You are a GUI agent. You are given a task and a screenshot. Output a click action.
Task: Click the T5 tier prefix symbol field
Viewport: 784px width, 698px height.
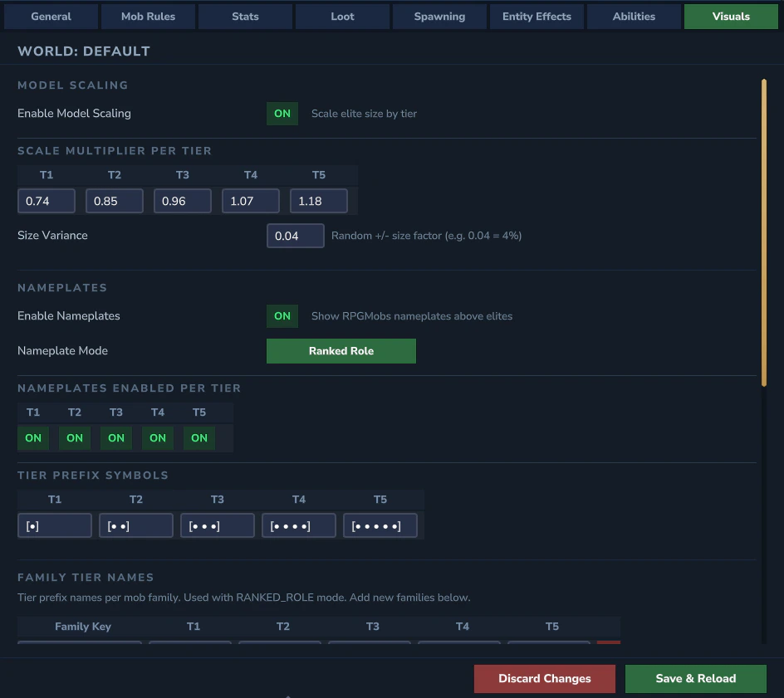[380, 525]
